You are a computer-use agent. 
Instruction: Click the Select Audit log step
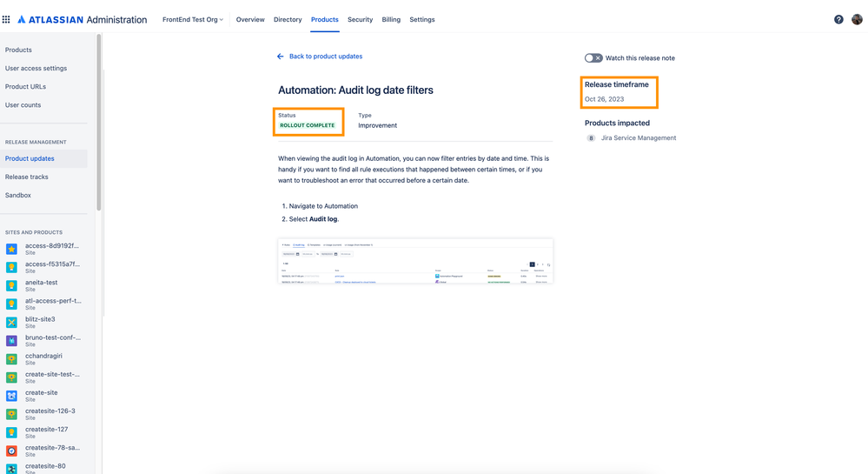[x=314, y=219]
